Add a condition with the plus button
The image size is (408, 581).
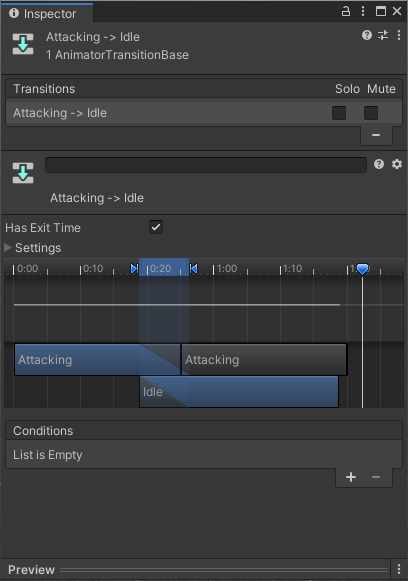(351, 477)
